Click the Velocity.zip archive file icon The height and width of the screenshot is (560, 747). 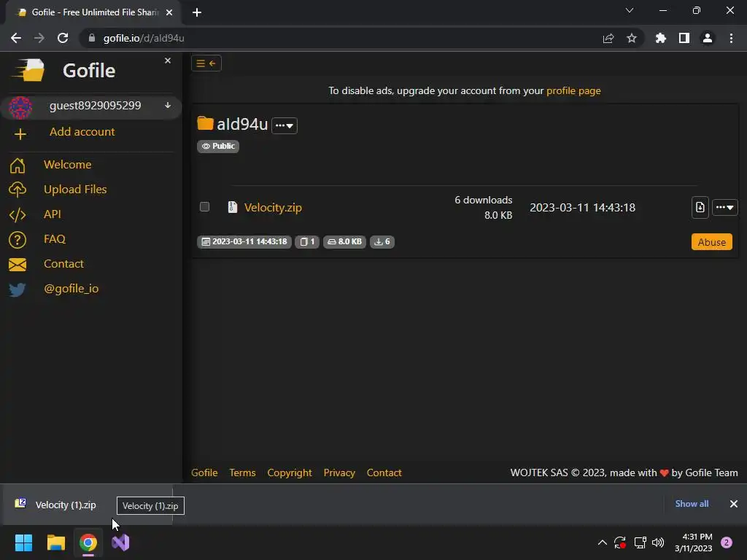[233, 207]
